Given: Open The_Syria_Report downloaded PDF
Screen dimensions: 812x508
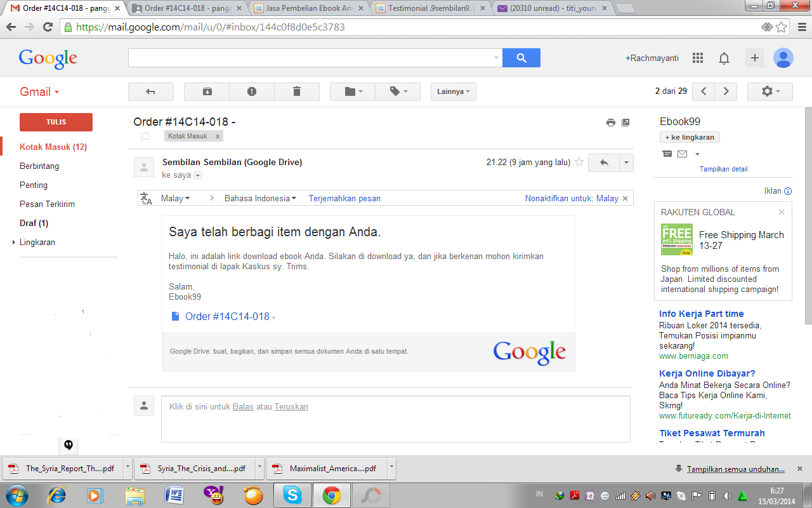Looking at the screenshot, I should [x=63, y=469].
